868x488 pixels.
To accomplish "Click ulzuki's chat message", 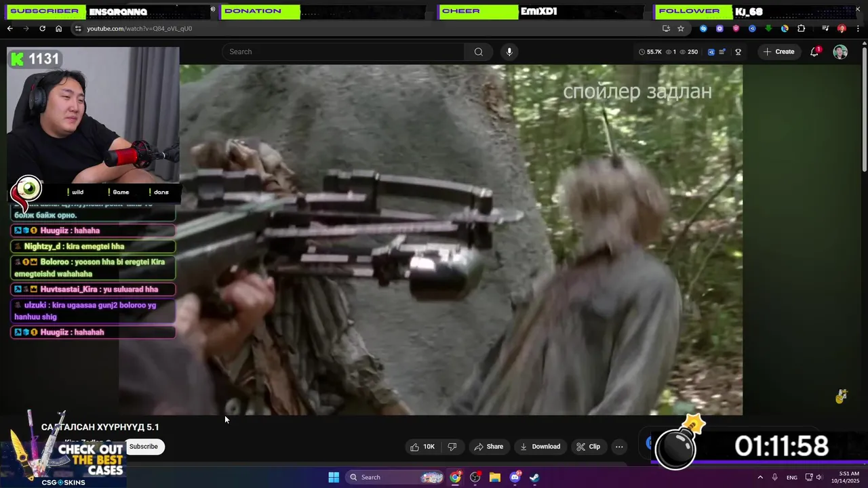I will 94,310.
